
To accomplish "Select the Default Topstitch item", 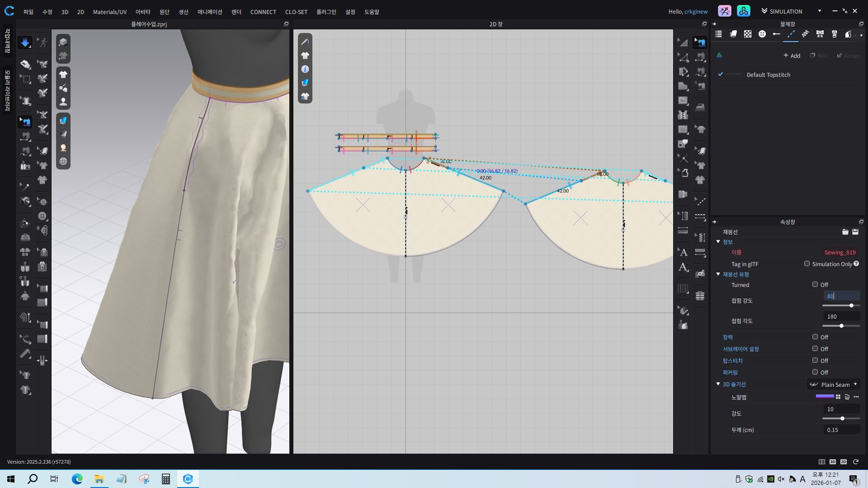I will 768,75.
